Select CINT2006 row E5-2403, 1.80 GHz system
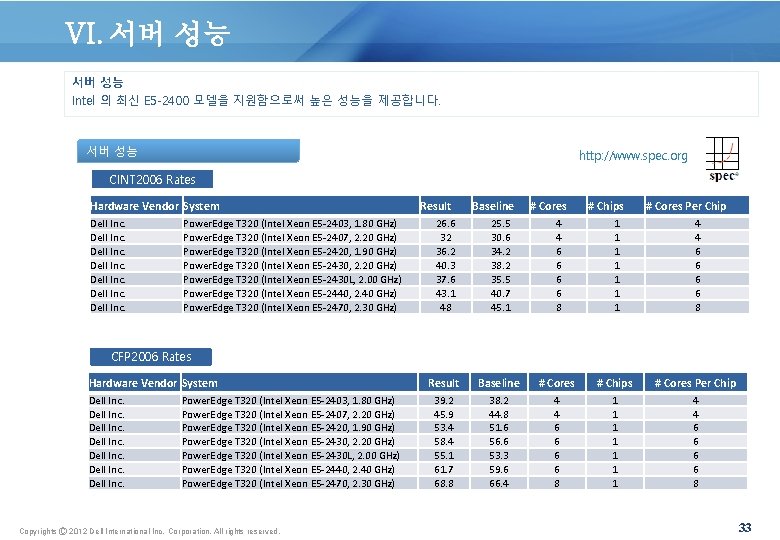Viewport: 780px width, 540px height. pos(290,224)
